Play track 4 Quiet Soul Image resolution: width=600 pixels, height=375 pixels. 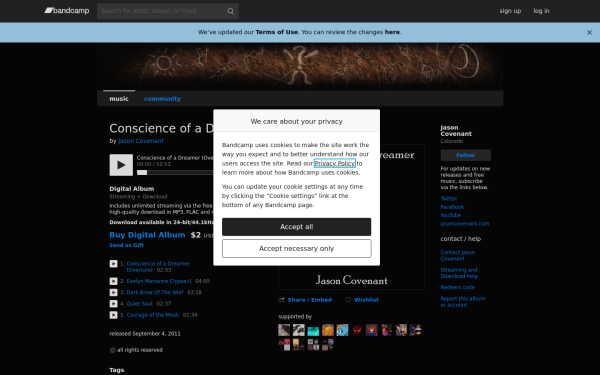(113, 304)
